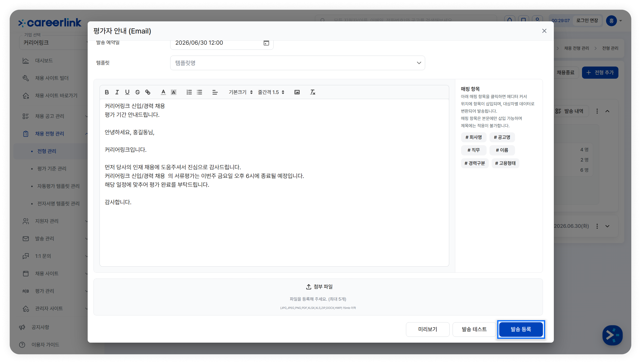Image resolution: width=641 pixels, height=364 pixels.
Task: Open the 기업 선택 company dropdown
Action: 53,42
